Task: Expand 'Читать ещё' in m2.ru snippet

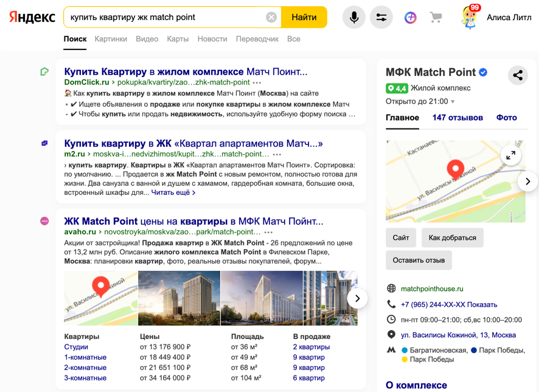Action: pos(173,192)
